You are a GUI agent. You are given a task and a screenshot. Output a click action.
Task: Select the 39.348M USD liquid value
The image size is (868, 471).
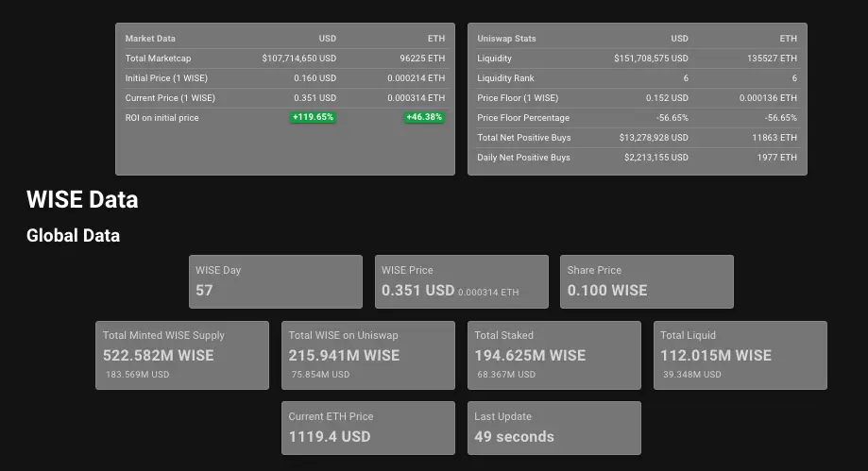coord(692,375)
